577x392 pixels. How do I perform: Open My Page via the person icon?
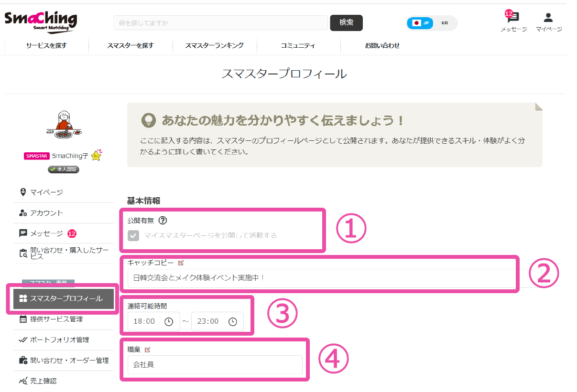pos(548,18)
